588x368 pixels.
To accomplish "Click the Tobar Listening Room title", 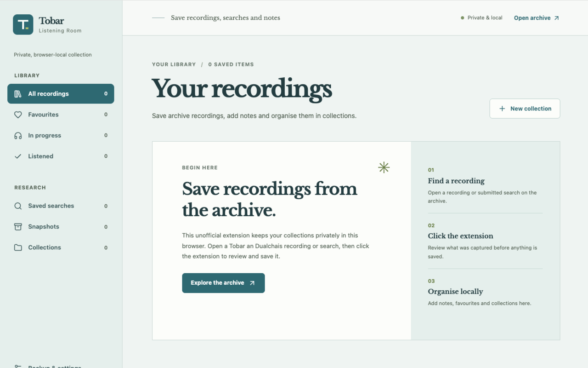I will tap(60, 24).
